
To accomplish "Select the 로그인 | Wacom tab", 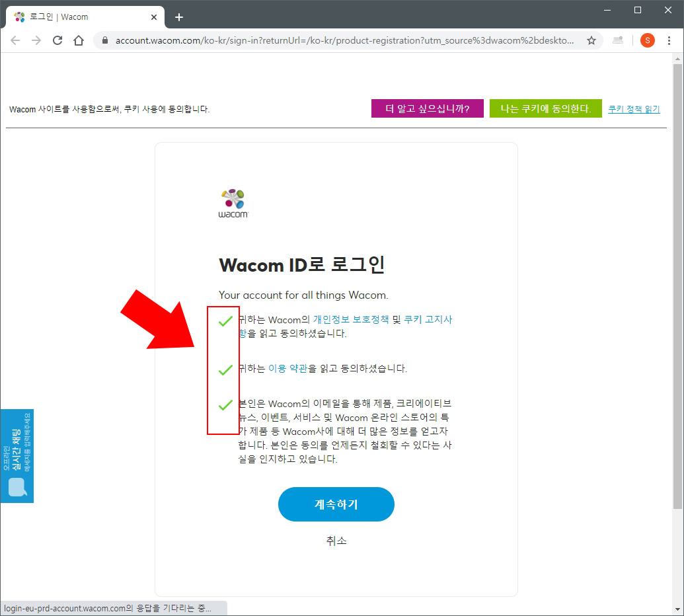I will point(85,17).
